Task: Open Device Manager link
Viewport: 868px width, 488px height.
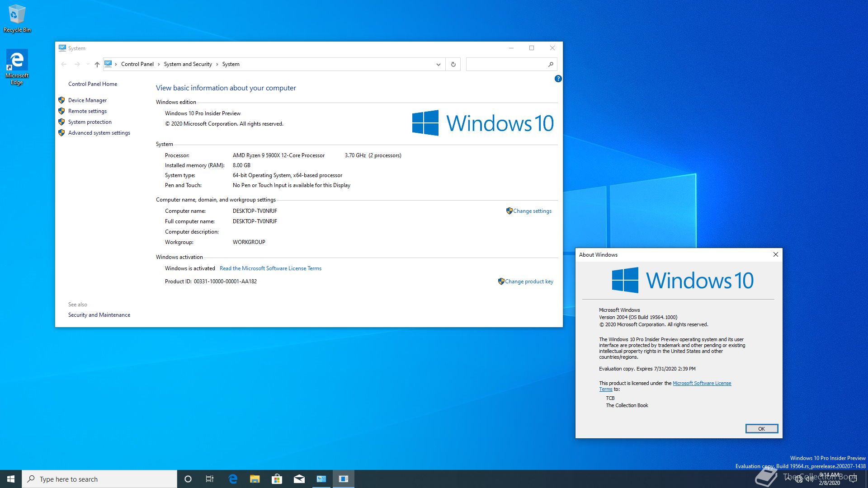Action: point(87,100)
